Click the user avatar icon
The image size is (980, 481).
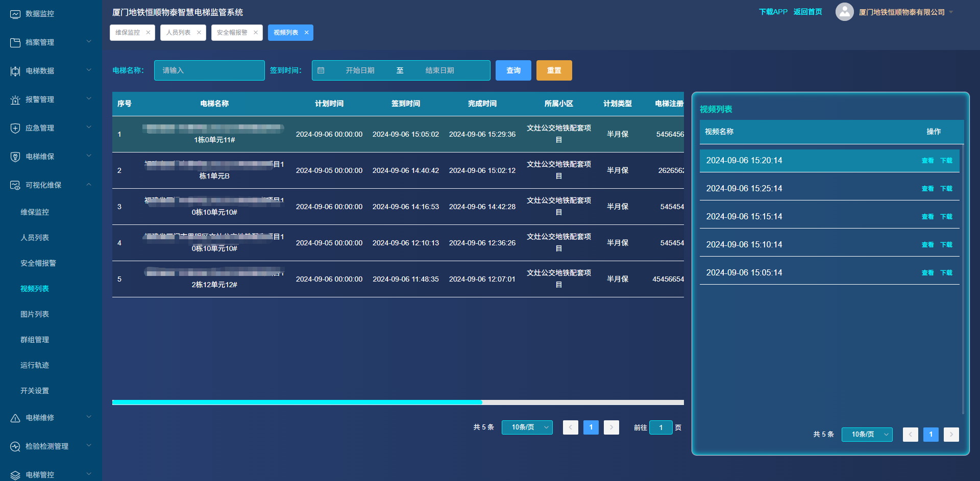(x=844, y=12)
